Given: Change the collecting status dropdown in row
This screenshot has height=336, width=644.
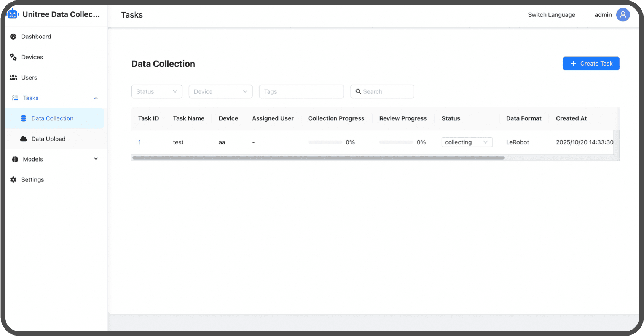Looking at the screenshot, I should click(x=467, y=142).
